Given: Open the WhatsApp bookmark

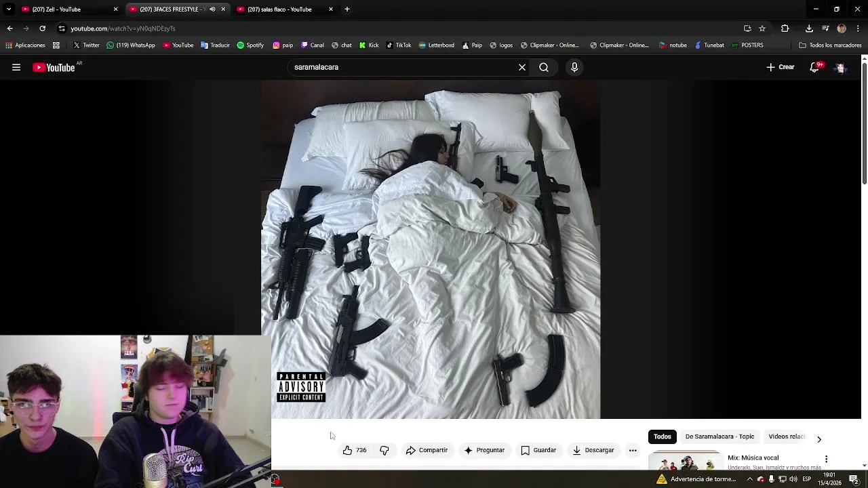Looking at the screenshot, I should pyautogui.click(x=131, y=45).
